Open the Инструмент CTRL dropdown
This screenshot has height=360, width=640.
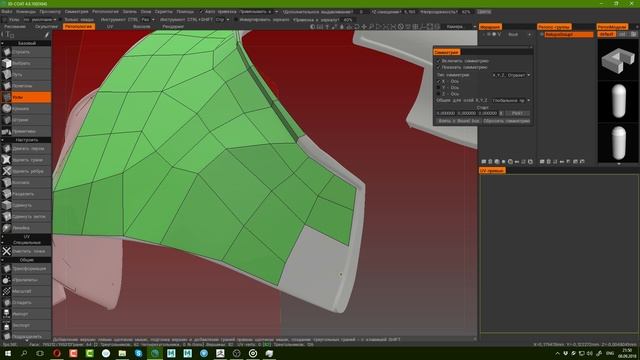coord(148,19)
